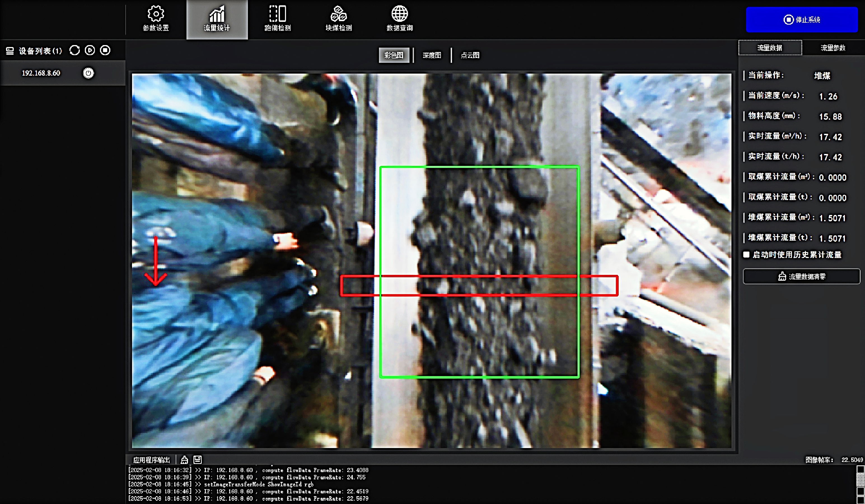Open 参数设置 parameter settings
This screenshot has width=865, height=504.
click(x=156, y=19)
